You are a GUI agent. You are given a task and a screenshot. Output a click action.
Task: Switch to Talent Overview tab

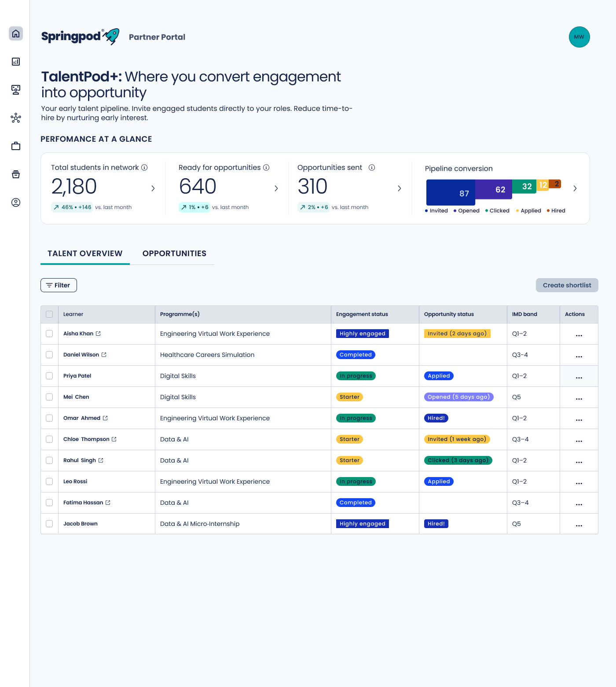coord(85,253)
